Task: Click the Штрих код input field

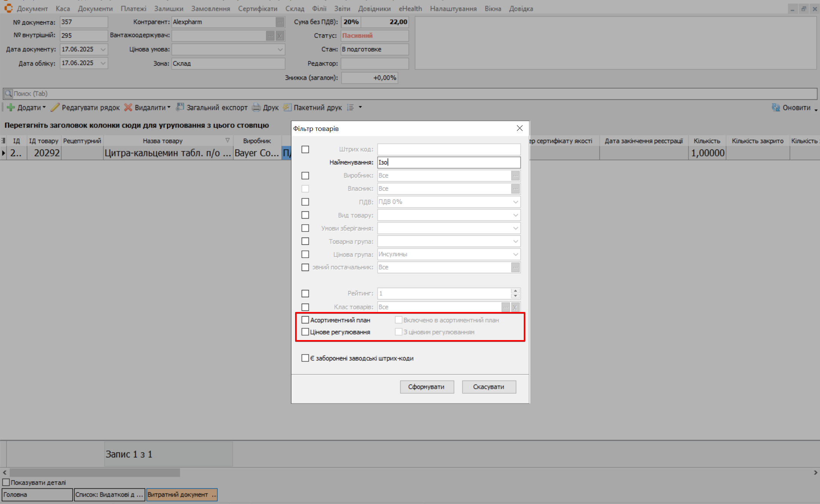Action: pos(449,150)
